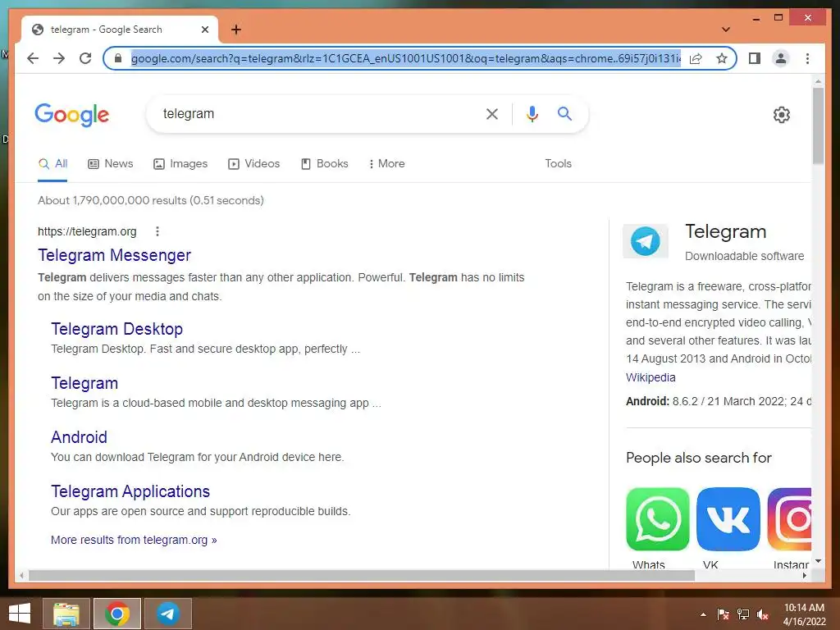
Task: Open Chrome's three-dot menu
Action: click(x=807, y=58)
